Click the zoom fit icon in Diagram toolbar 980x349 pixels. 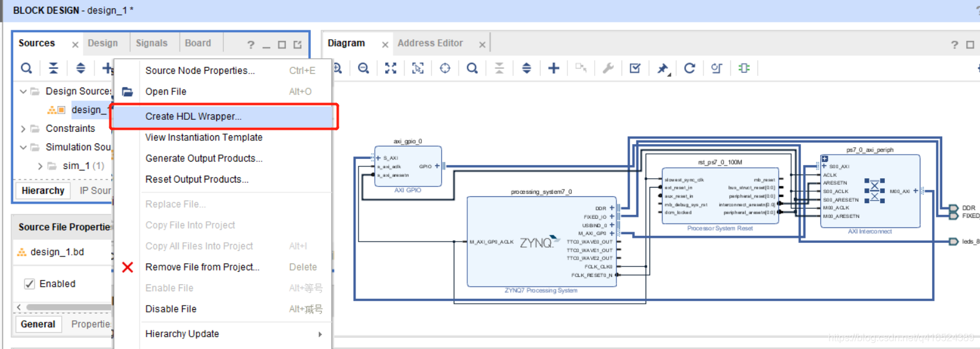pos(391,68)
